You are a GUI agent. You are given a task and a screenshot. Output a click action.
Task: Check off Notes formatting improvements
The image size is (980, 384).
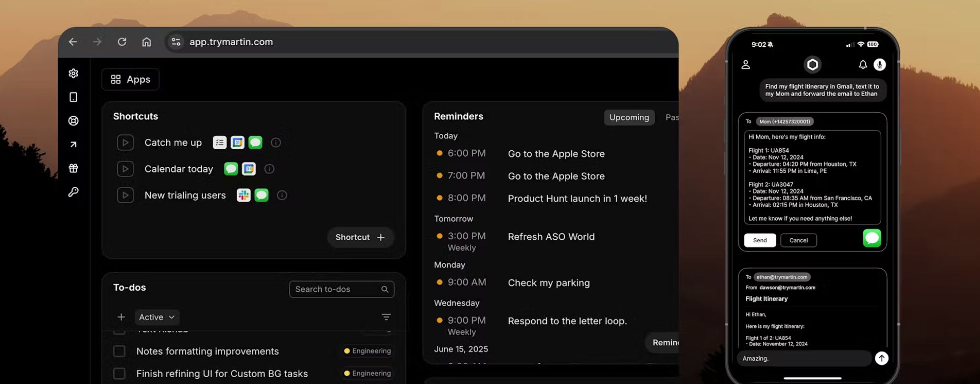pyautogui.click(x=119, y=351)
